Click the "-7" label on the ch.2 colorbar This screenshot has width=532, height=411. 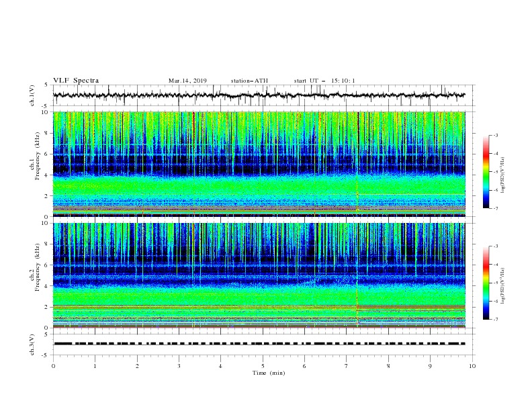(495, 320)
